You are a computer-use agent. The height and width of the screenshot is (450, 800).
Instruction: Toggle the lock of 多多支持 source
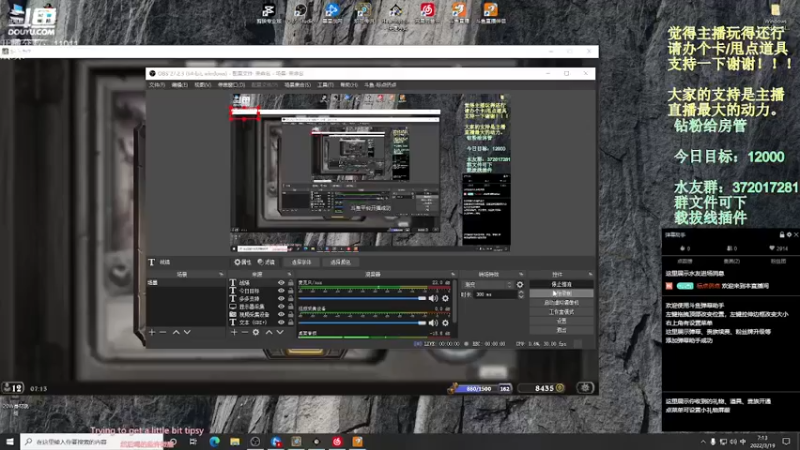(290, 298)
